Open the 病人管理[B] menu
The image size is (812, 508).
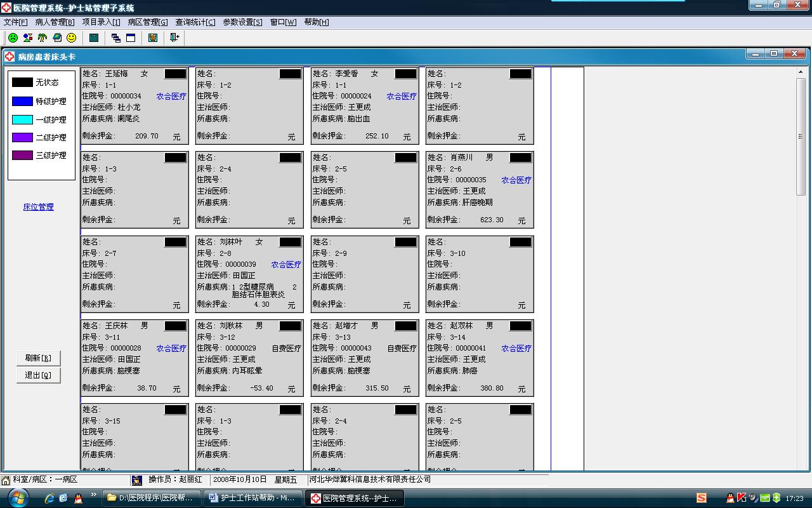click(x=55, y=22)
